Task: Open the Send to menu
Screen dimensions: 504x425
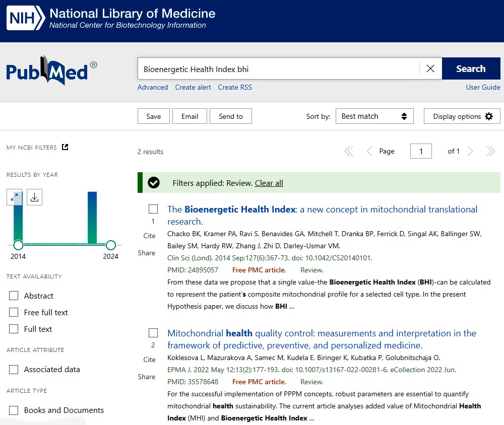Action: point(230,116)
